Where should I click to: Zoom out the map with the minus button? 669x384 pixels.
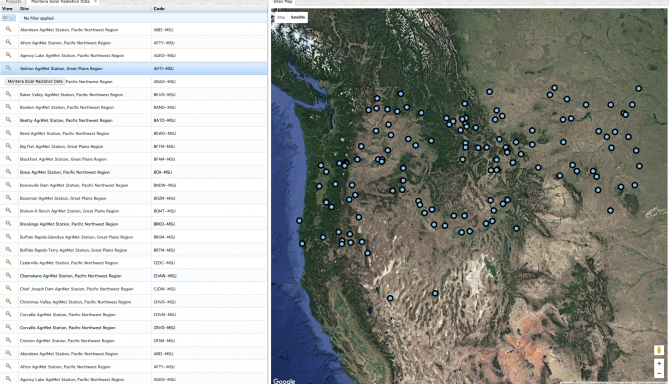click(x=659, y=373)
